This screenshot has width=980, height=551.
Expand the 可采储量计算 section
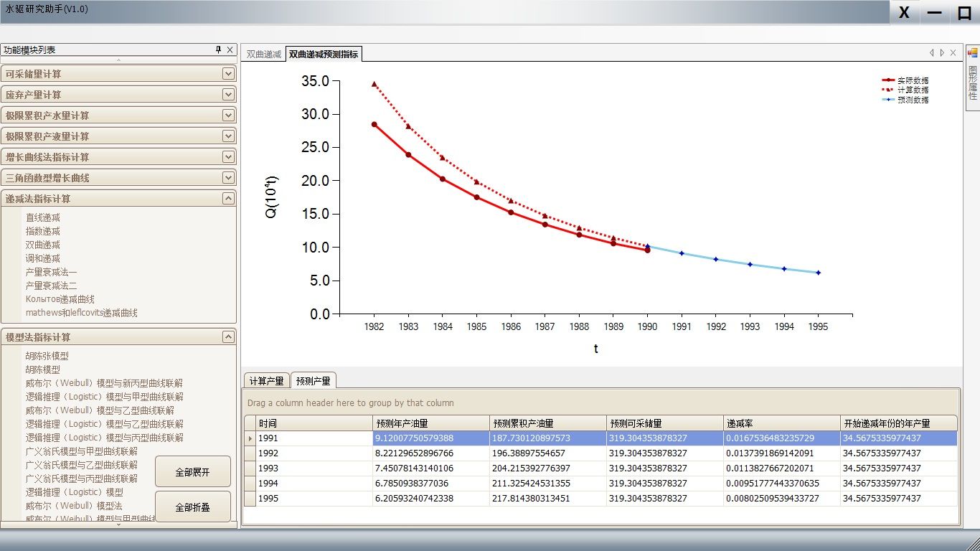coord(228,74)
